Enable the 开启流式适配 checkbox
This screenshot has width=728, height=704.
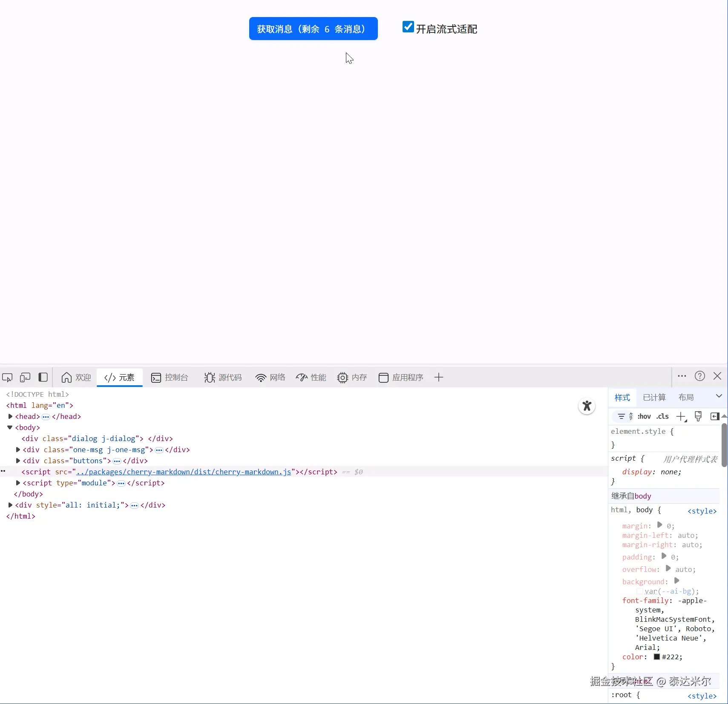click(x=408, y=27)
